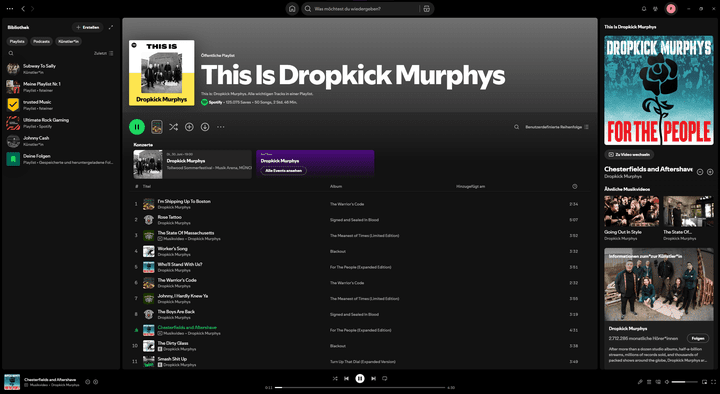Click the now playing cover thumbnail

point(12,382)
